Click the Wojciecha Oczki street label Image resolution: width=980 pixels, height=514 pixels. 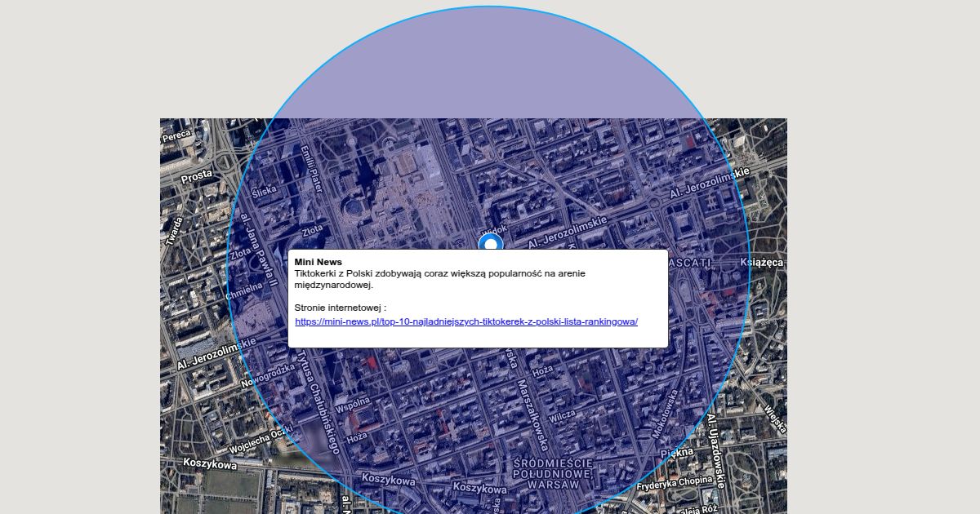261,441
